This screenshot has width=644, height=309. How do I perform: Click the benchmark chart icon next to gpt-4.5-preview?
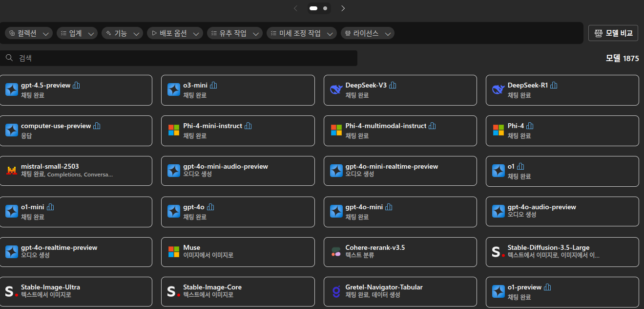pyautogui.click(x=76, y=85)
